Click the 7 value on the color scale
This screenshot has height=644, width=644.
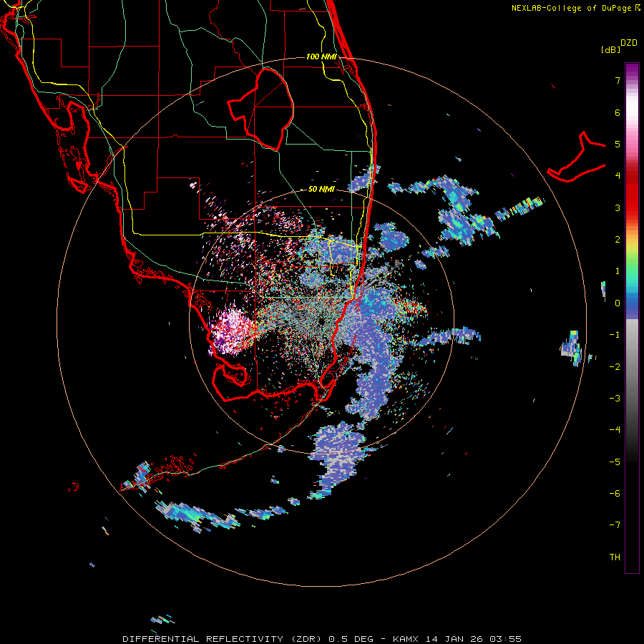click(618, 80)
